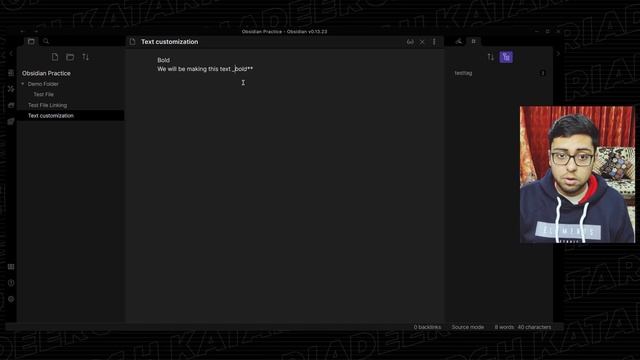Toggle nested tags view purple button
The width and height of the screenshot is (640, 360).
[506, 57]
